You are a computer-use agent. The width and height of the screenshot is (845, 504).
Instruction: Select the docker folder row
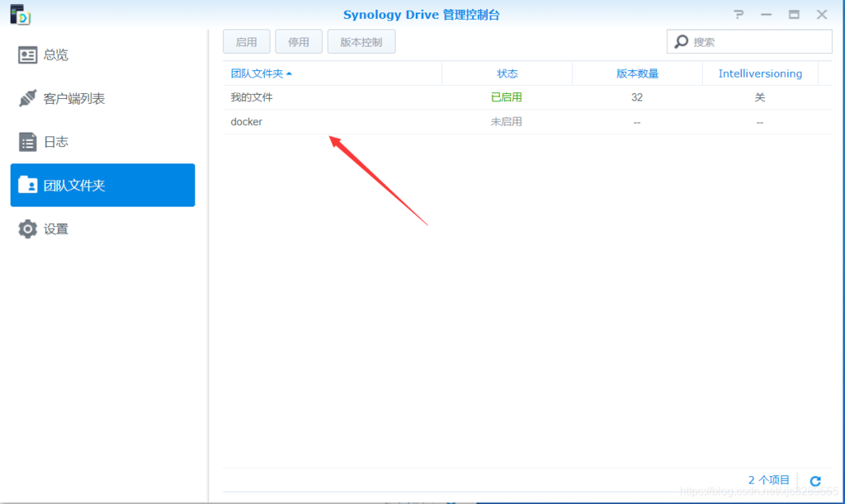[247, 122]
